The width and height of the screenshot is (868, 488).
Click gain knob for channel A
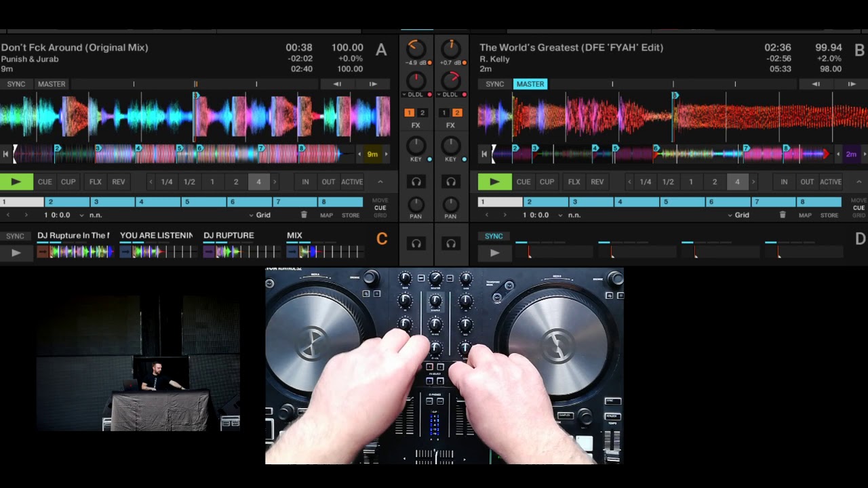416,49
